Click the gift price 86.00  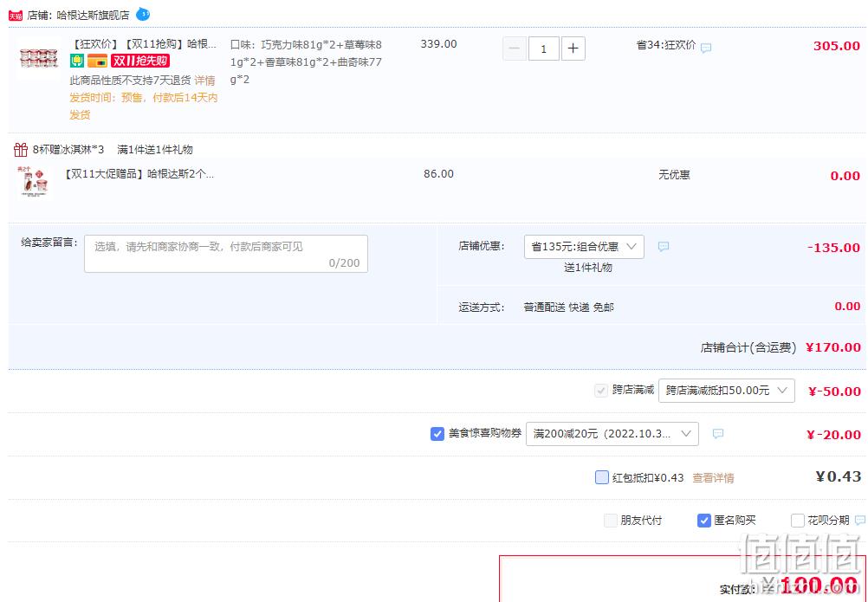point(438,174)
